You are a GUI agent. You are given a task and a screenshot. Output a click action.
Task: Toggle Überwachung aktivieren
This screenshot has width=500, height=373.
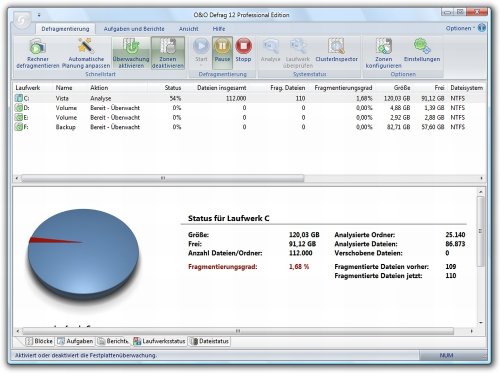[x=131, y=53]
